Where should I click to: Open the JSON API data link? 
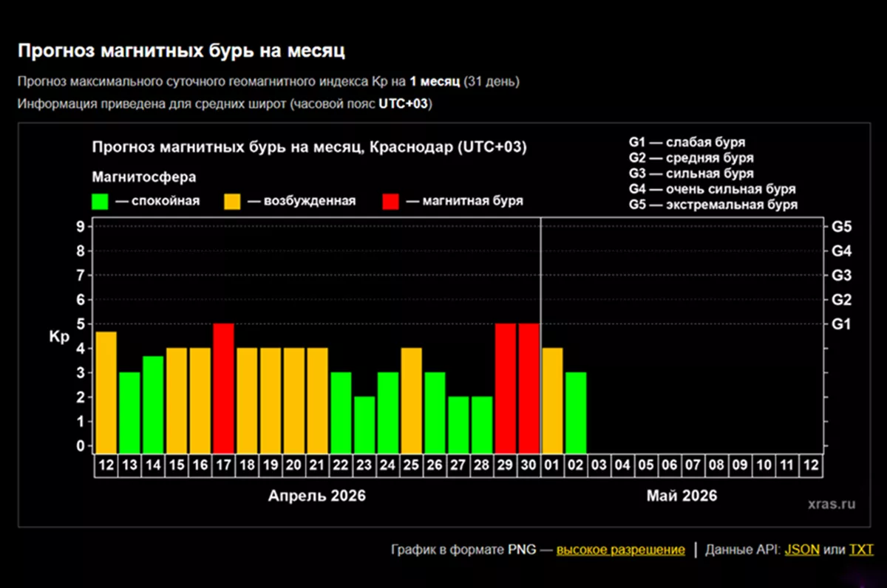coord(801,550)
